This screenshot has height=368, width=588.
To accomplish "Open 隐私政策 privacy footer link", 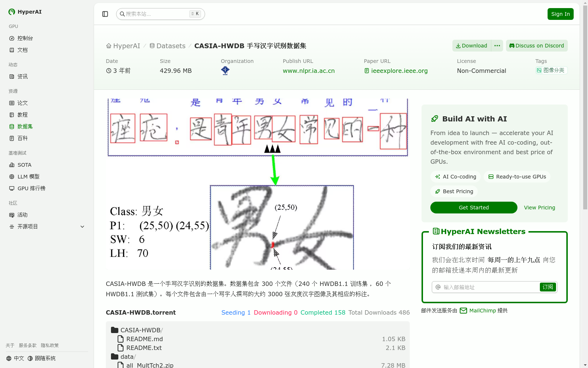I will pyautogui.click(x=50, y=346).
